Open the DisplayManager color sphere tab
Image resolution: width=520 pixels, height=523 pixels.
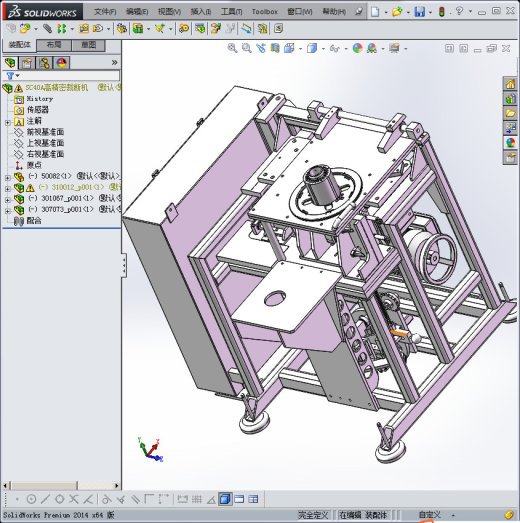click(x=62, y=63)
